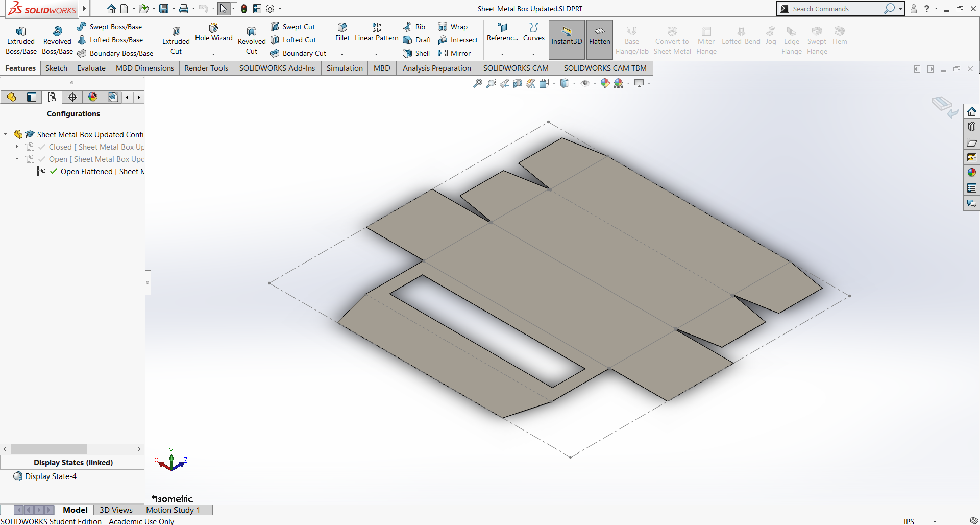Select the Wrap tool
980x525 pixels.
coord(453,27)
